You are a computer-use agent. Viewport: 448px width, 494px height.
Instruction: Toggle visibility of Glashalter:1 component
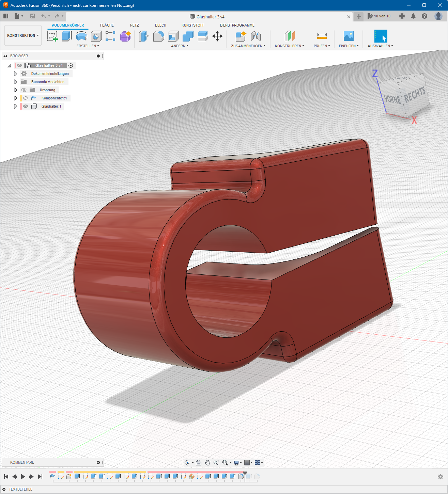(26, 106)
